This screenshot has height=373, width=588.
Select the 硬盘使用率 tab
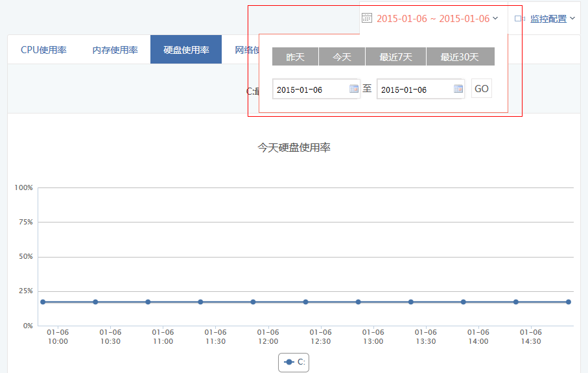186,49
